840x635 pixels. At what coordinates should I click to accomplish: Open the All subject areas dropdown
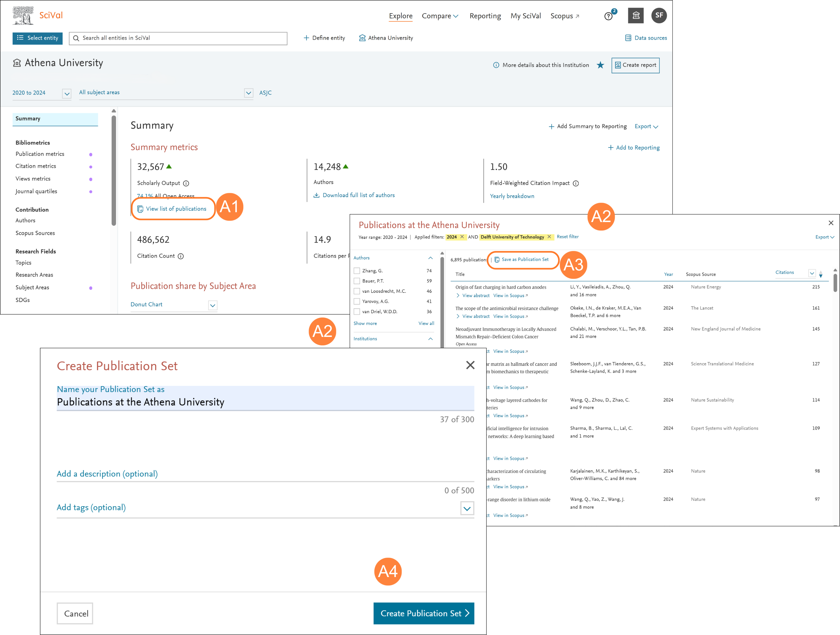248,93
